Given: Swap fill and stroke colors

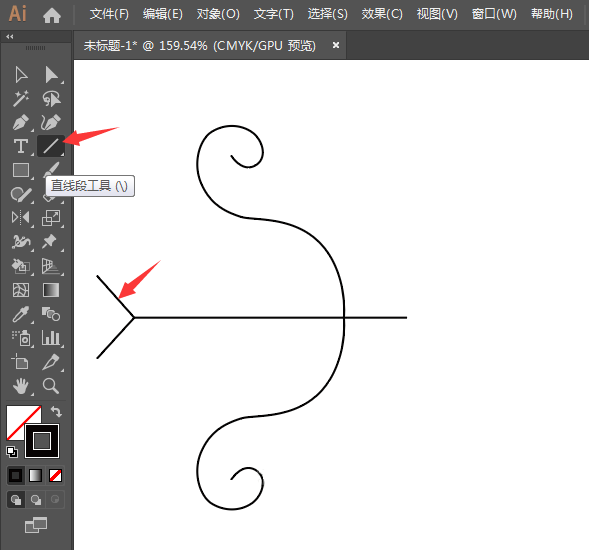Looking at the screenshot, I should (x=56, y=411).
